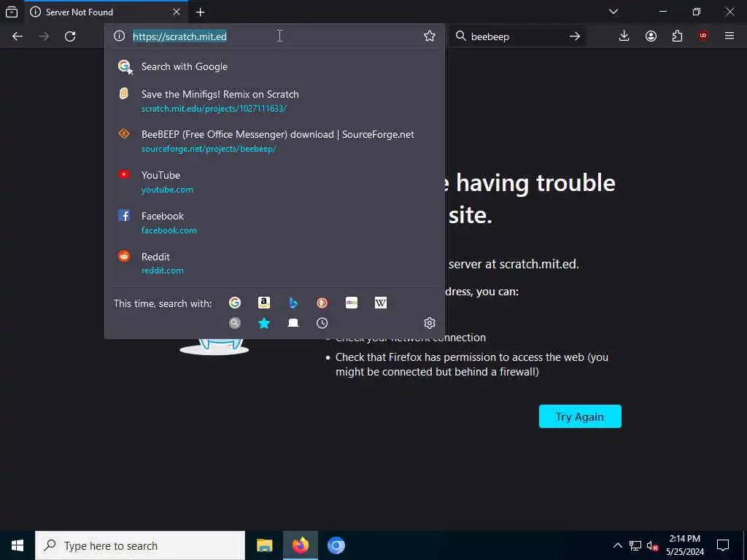Open the clock showing 2:14 PM
Screen dimensions: 747x560
click(x=684, y=545)
